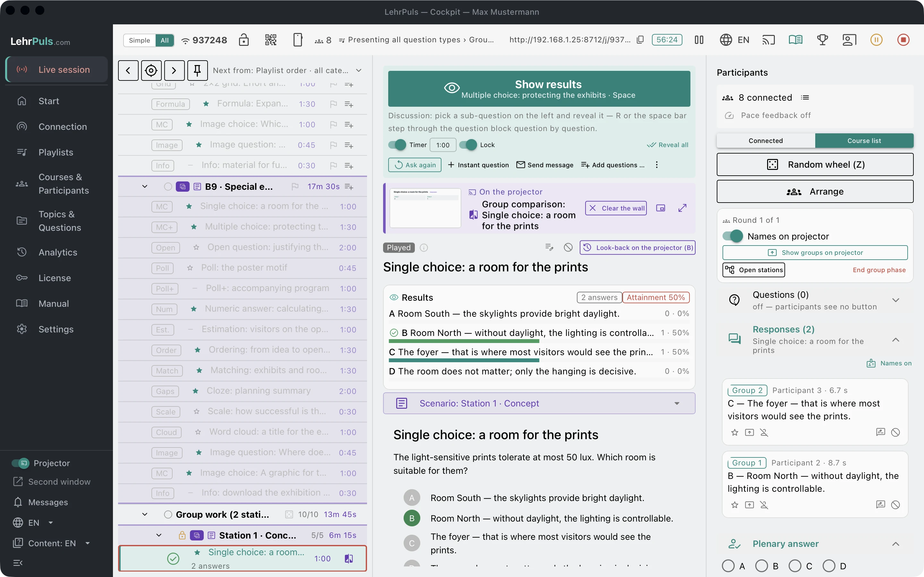Pin the current question with the pin icon

[x=197, y=70]
